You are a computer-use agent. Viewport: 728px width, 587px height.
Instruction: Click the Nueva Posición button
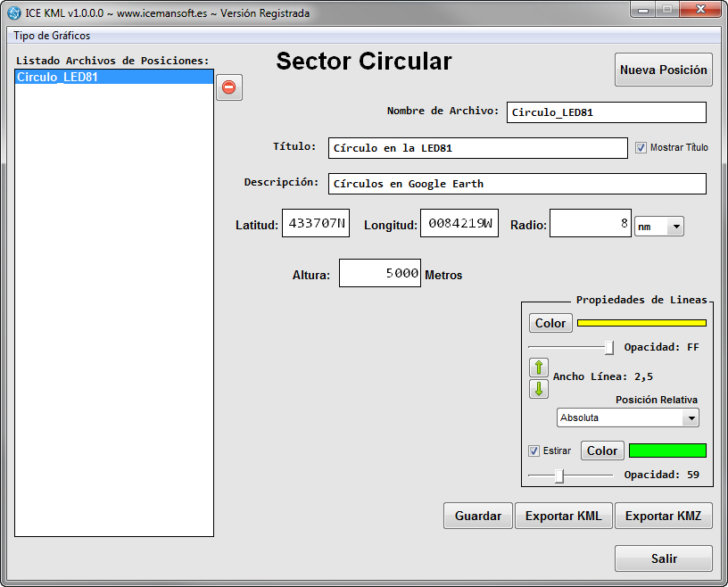click(663, 70)
